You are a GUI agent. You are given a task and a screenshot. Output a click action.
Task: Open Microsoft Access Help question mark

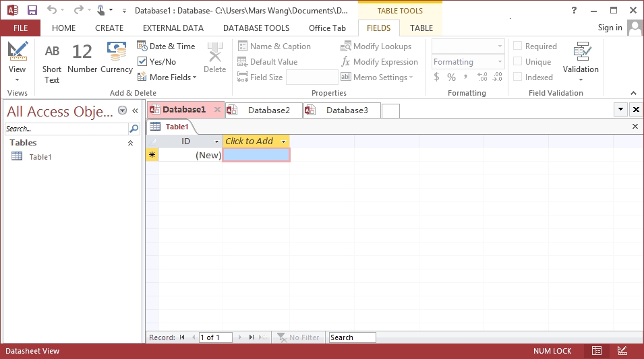(x=574, y=11)
